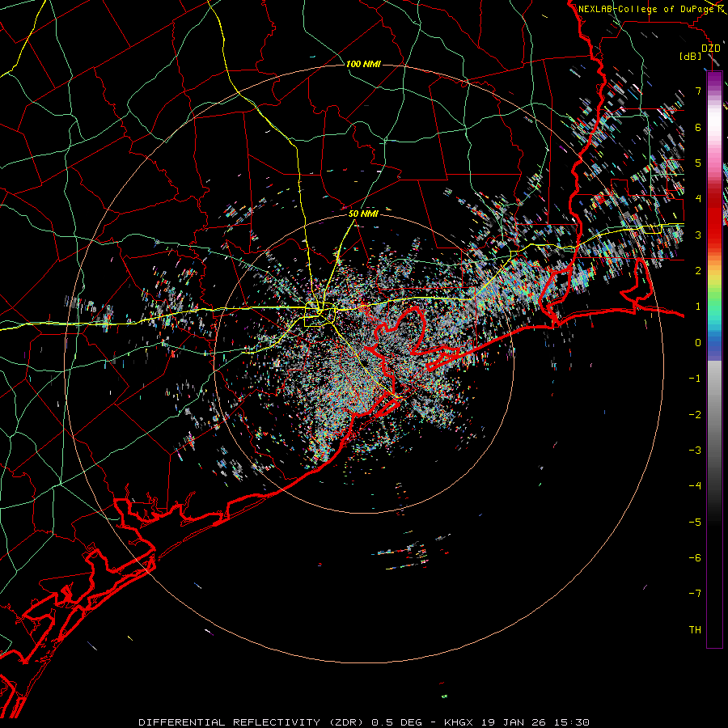Click the "-3" tick label on color scale
Image resolution: width=728 pixels, height=728 pixels.
[695, 451]
